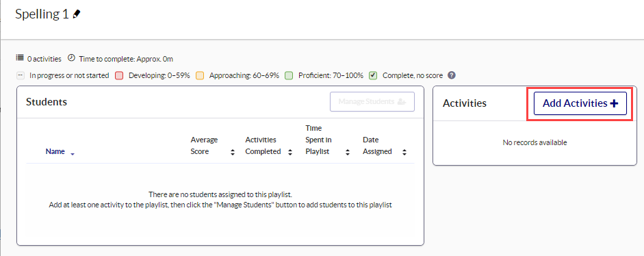Click the 0 activities count text
644x256 pixels.
click(44, 59)
